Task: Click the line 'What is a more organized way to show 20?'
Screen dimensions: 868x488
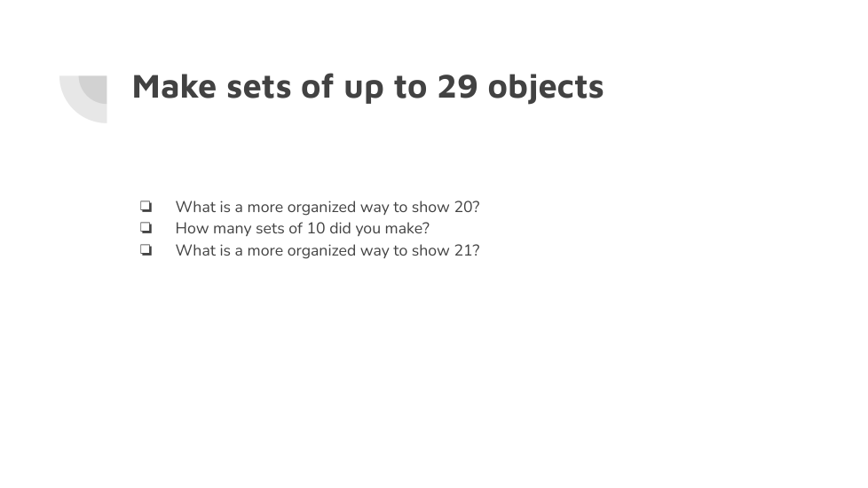Action: [x=327, y=207]
